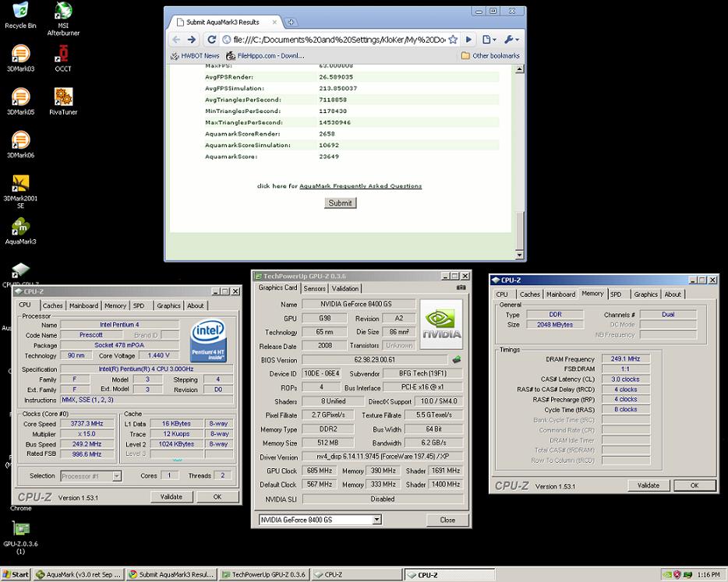Click the Go arrow next to address bar

point(469,40)
